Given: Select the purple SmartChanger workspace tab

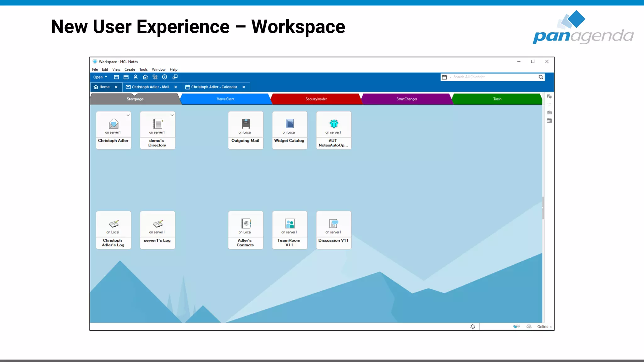Looking at the screenshot, I should (407, 99).
